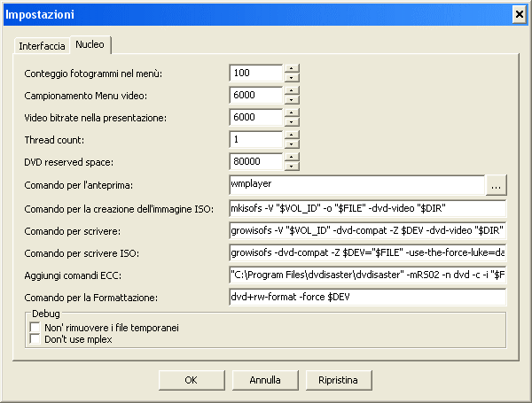The width and height of the screenshot is (532, 403).
Task: Browse for the anteprima command program
Action: (x=497, y=185)
